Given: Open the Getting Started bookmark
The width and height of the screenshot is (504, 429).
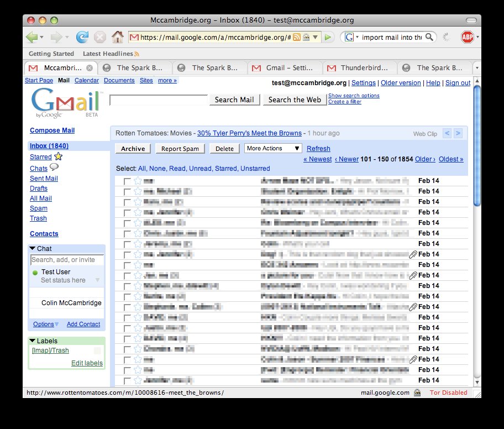Looking at the screenshot, I should pos(51,54).
